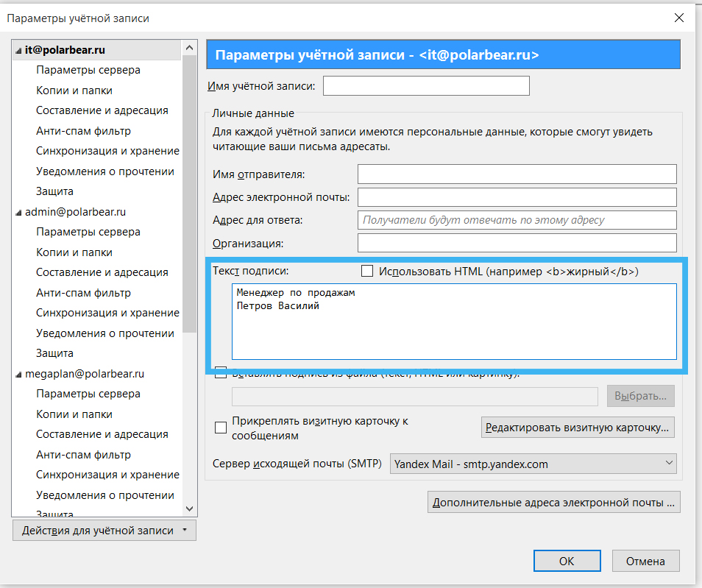Toggle Прикреплять визитную карточку checkbox
The image size is (702, 588).
click(x=221, y=428)
